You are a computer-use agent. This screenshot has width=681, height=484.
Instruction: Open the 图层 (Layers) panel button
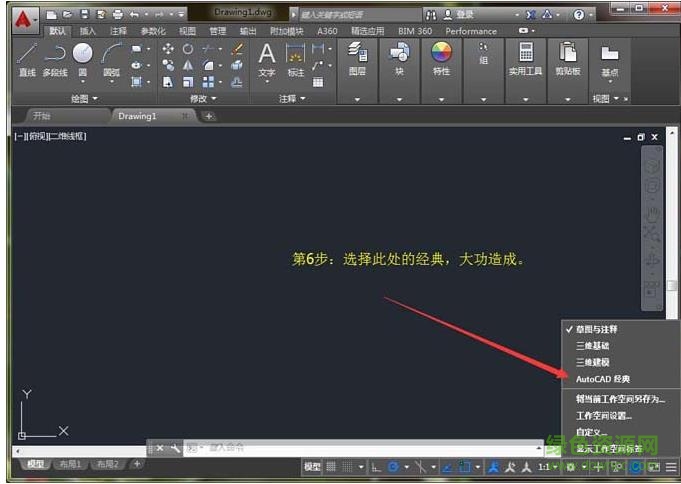coord(357,59)
